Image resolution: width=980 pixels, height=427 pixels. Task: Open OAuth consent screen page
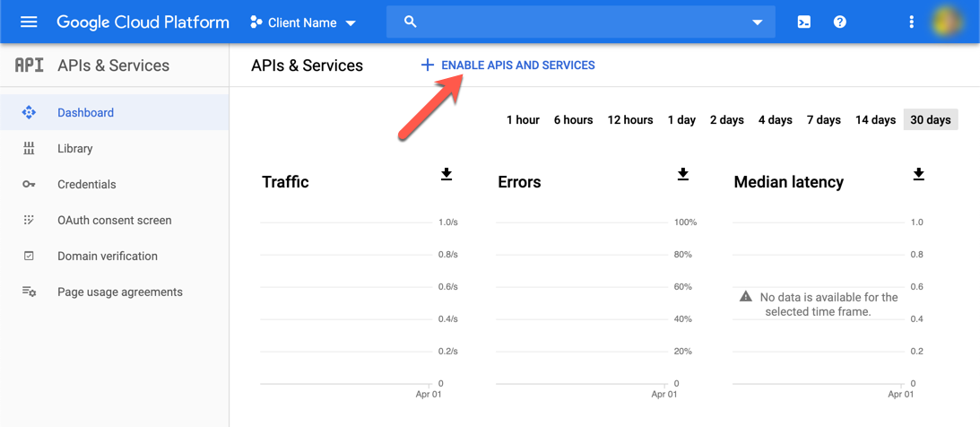click(115, 220)
